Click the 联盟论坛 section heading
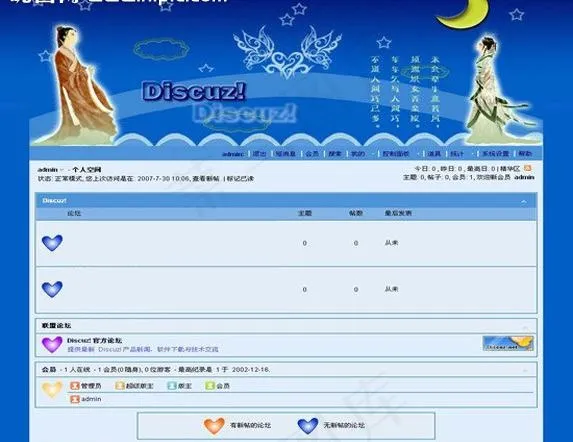The image size is (573, 442). [x=56, y=325]
